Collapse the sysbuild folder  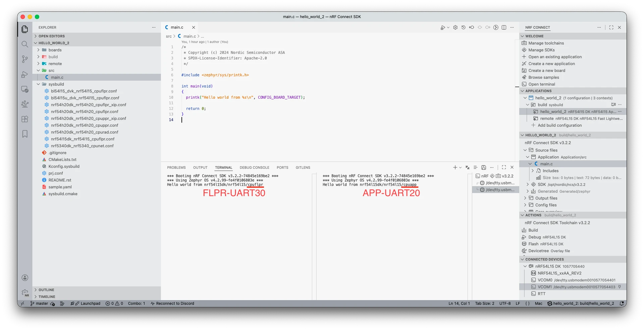[56, 84]
